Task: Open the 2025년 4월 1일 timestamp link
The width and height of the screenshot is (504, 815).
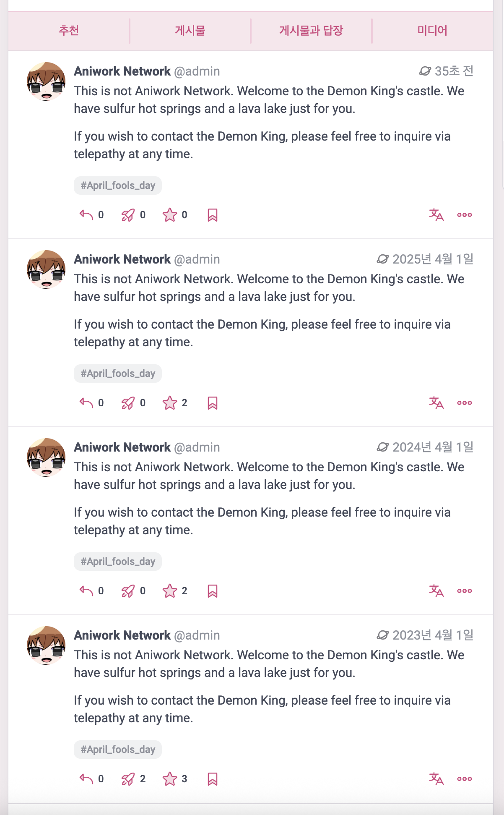Action: [x=433, y=259]
